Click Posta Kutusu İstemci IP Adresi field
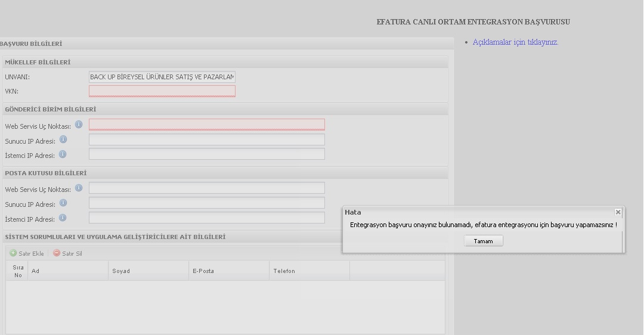644x335 pixels. [206, 218]
